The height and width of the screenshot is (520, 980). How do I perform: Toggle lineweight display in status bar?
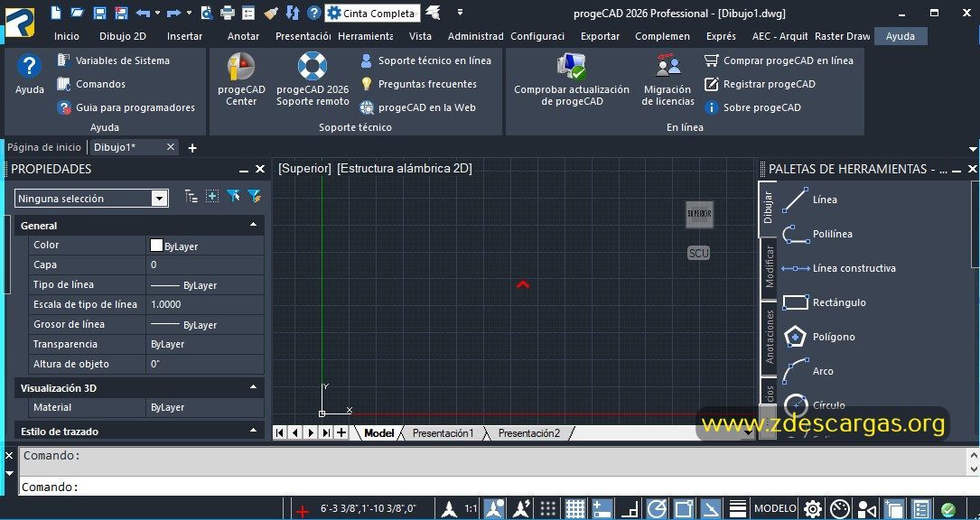pyautogui.click(x=738, y=509)
